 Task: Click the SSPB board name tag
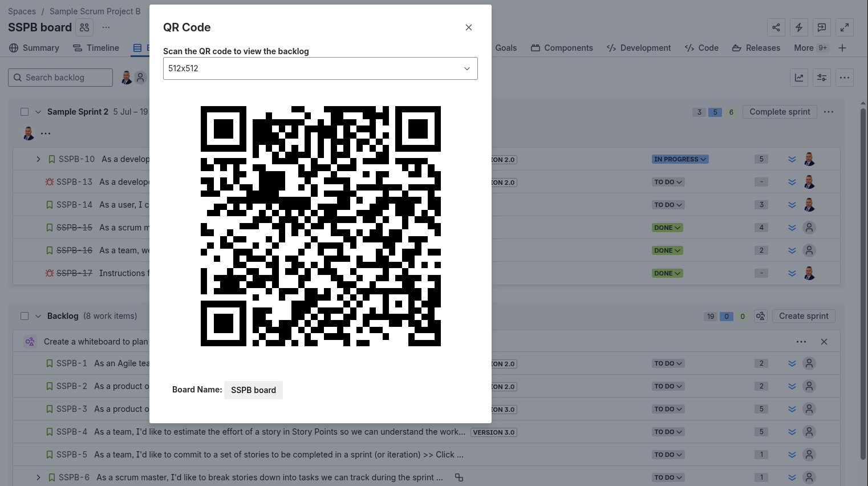pos(253,390)
